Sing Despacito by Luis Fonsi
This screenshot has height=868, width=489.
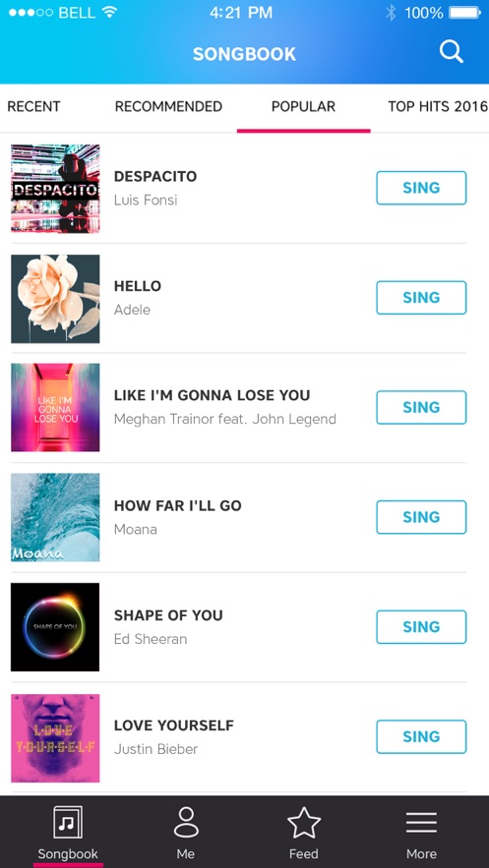(421, 188)
